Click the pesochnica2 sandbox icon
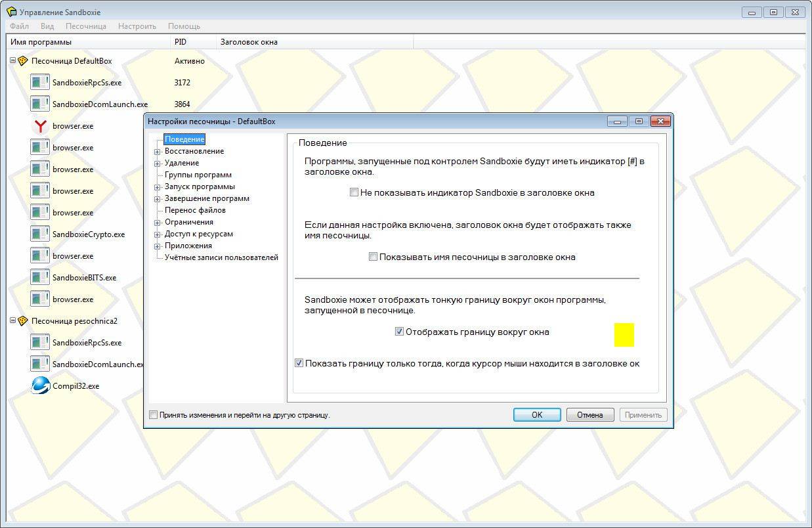 point(23,321)
